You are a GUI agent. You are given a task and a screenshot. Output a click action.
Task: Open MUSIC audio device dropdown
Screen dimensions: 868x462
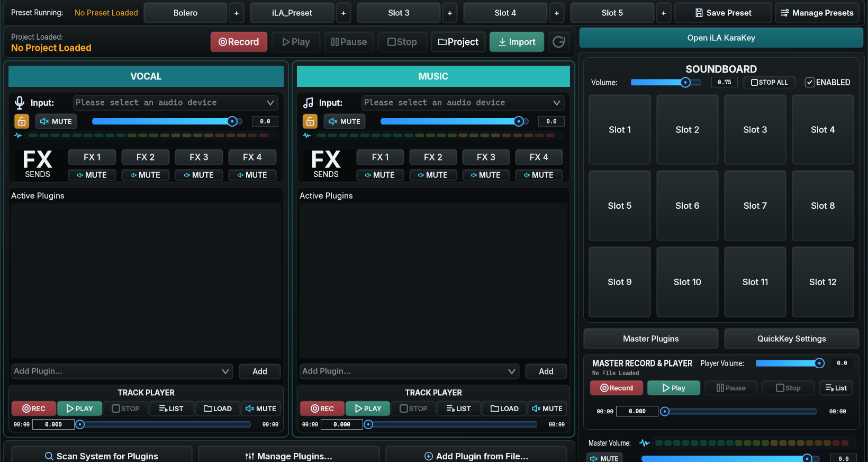463,103
